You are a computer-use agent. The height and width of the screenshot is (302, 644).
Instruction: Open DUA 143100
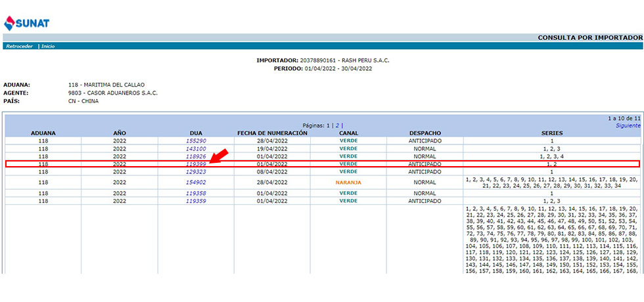196,149
